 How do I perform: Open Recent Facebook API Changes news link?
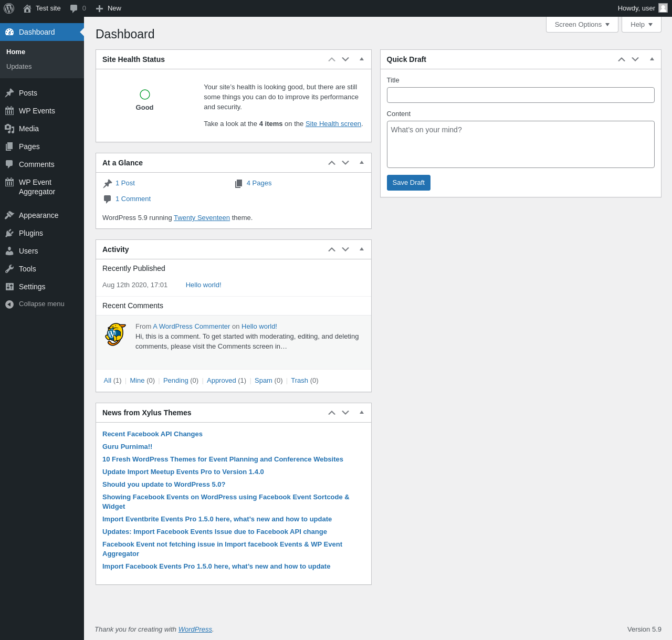pyautogui.click(x=152, y=434)
